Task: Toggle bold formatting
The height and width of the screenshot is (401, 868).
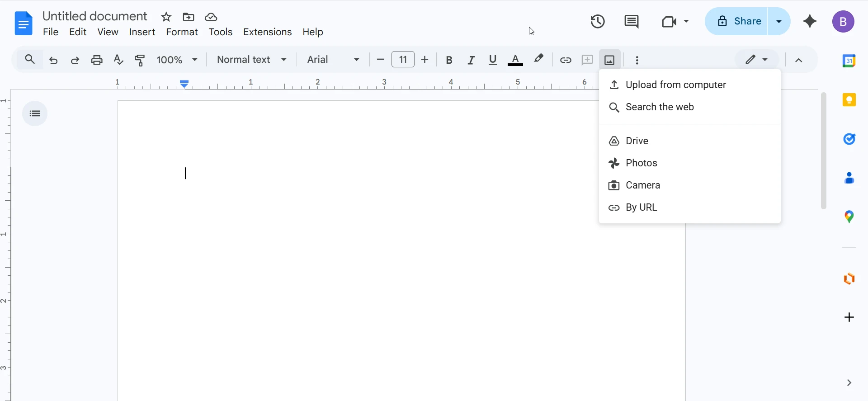Action: coord(449,60)
